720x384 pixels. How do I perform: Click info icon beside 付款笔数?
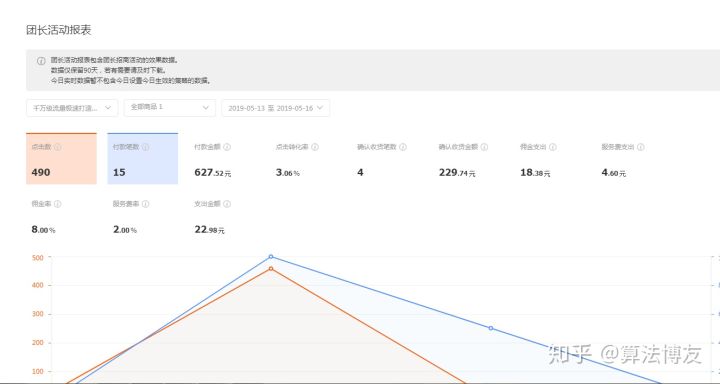point(145,147)
